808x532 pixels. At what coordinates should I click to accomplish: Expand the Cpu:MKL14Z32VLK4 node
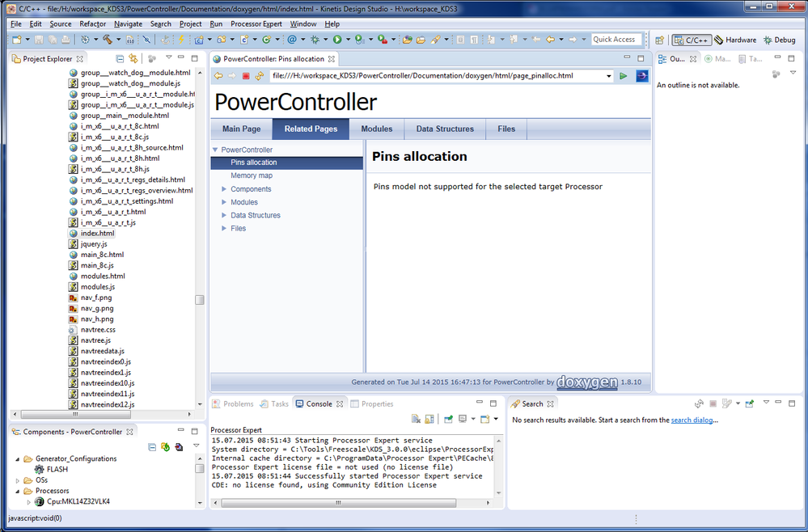pyautogui.click(x=28, y=501)
